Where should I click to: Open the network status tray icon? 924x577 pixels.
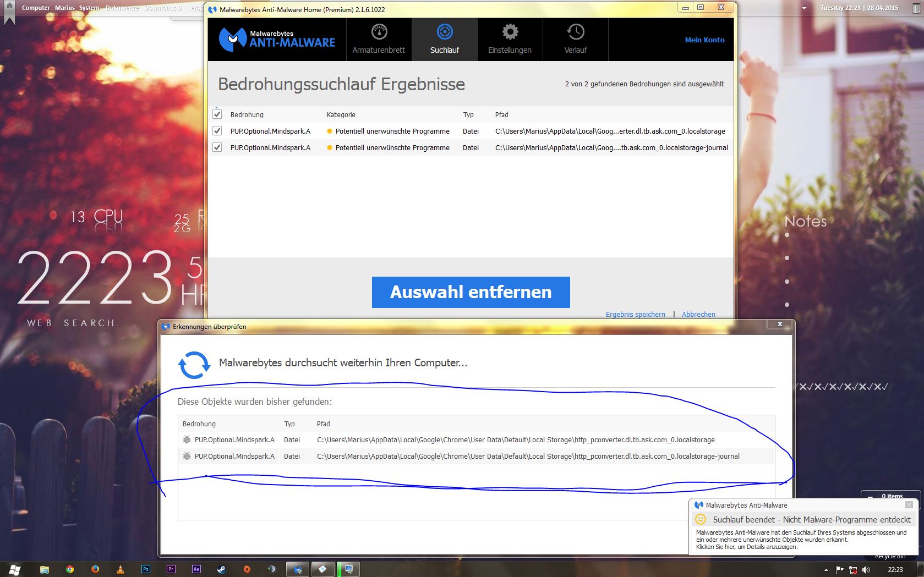[853, 570]
